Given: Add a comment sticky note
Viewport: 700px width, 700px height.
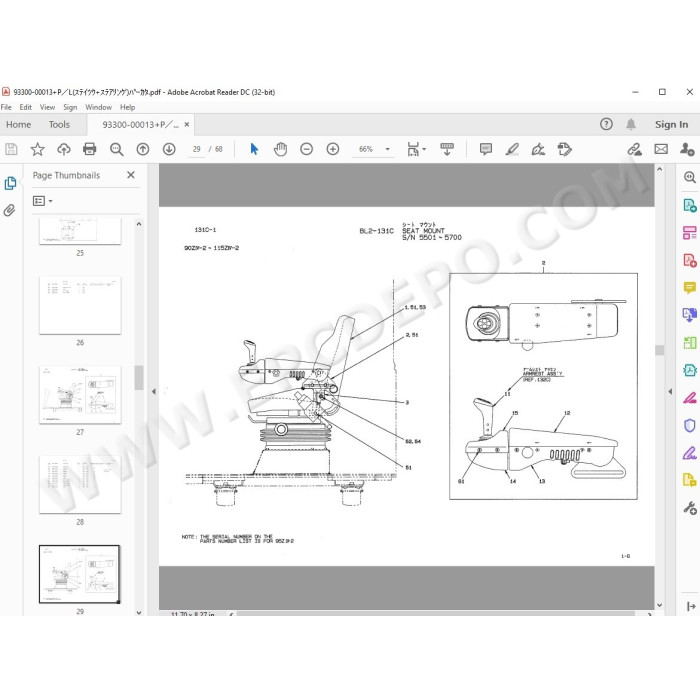Looking at the screenshot, I should click(x=486, y=149).
